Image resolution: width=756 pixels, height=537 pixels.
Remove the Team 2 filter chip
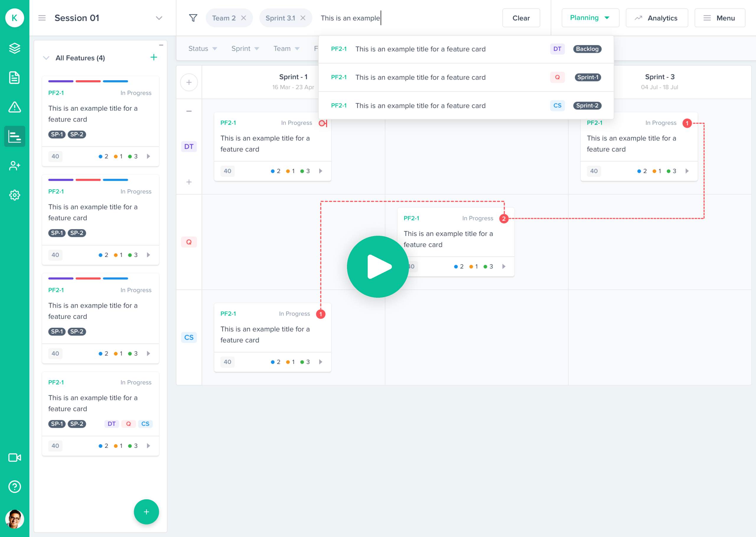(x=244, y=18)
